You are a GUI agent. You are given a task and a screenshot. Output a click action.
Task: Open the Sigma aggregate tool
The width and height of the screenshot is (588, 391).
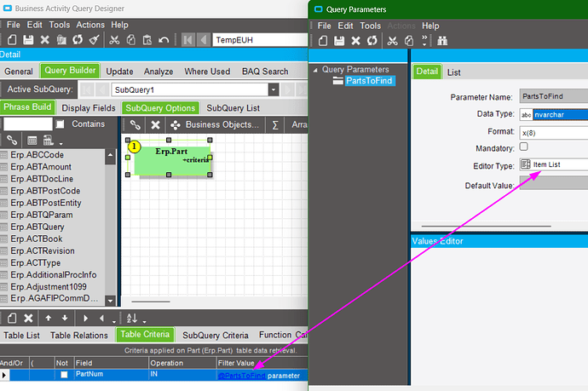(275, 125)
